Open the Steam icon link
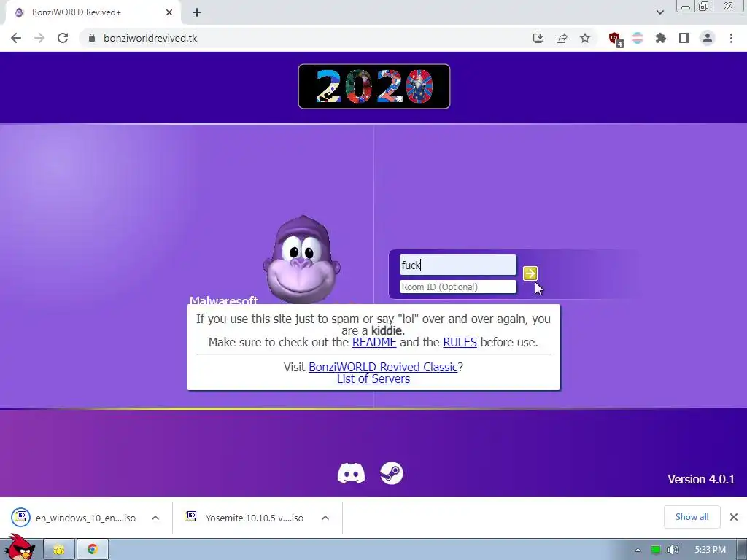The width and height of the screenshot is (747, 560). click(x=392, y=473)
